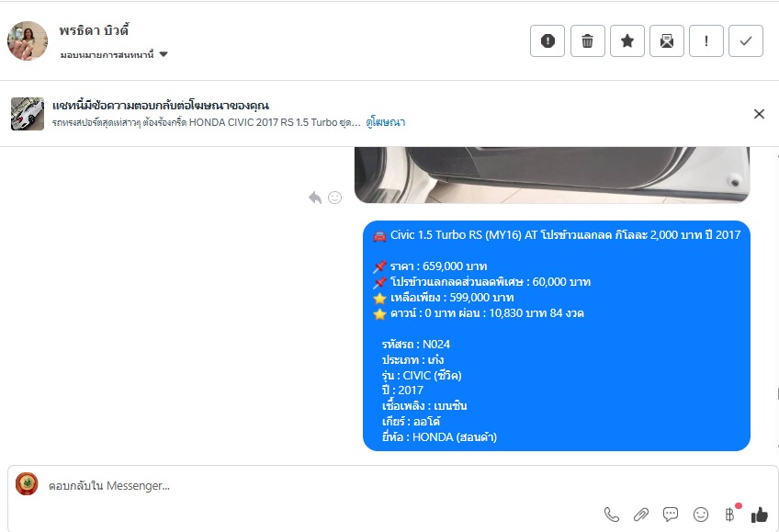Mark conversation as spam
Screen dimensions: 779x532
point(547,40)
